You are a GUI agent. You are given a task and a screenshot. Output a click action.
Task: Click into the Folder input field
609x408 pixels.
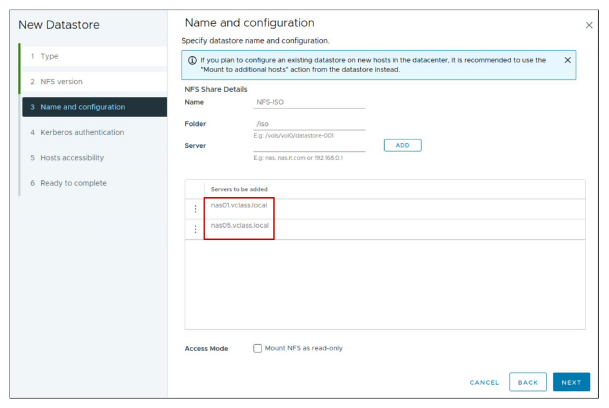click(x=310, y=124)
